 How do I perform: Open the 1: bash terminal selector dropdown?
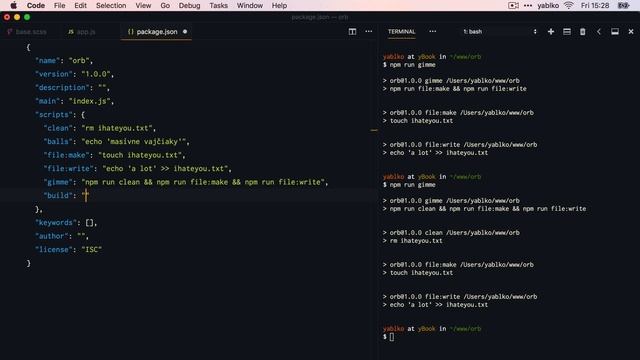[500, 31]
